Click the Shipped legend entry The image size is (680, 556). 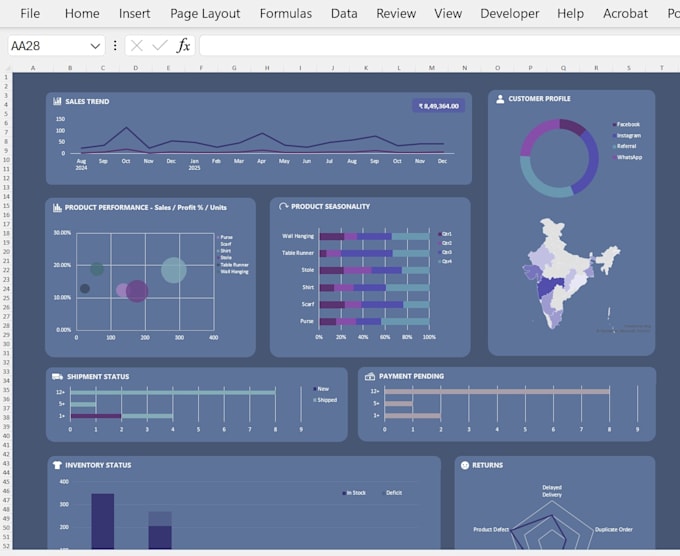(325, 400)
